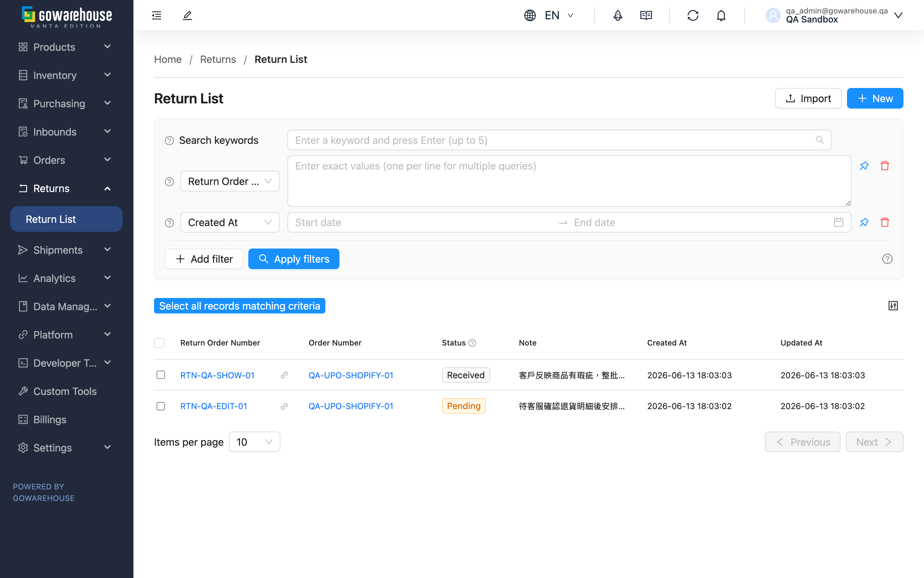
Task: Go to Returns breadcrumb
Action: click(x=218, y=59)
